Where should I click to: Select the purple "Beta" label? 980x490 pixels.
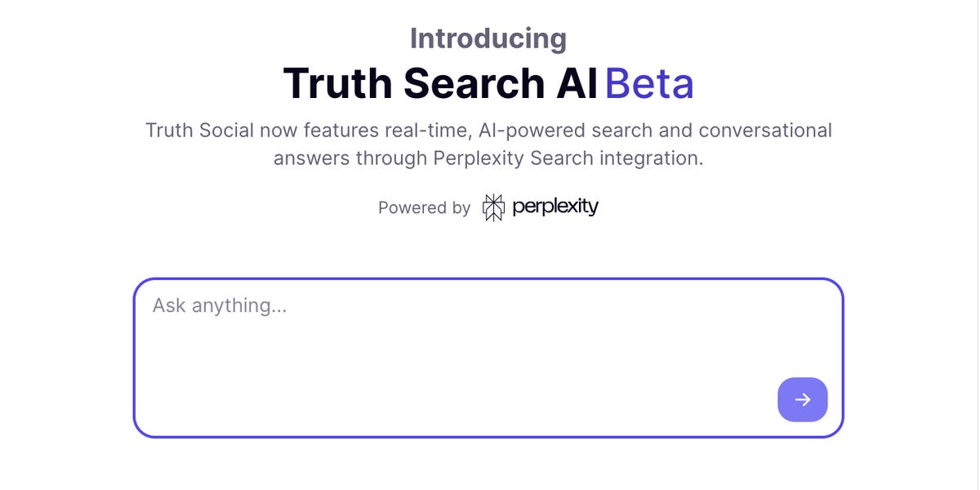point(649,83)
